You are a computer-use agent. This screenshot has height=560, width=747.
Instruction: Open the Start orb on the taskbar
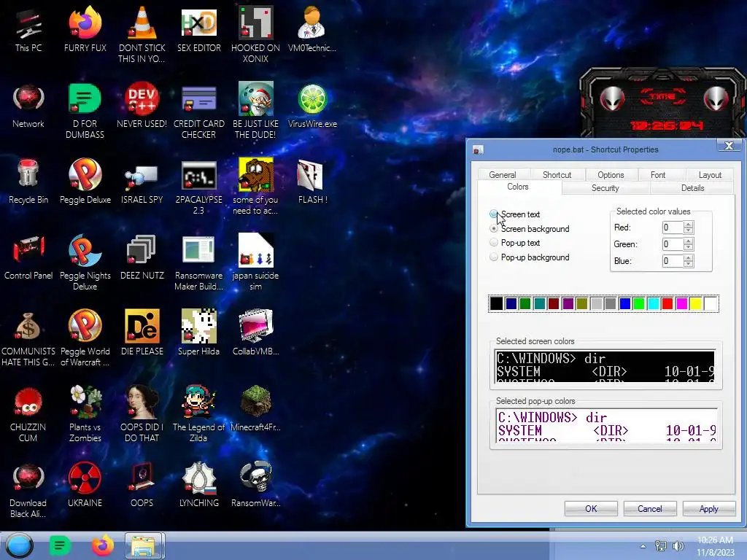[x=20, y=545]
